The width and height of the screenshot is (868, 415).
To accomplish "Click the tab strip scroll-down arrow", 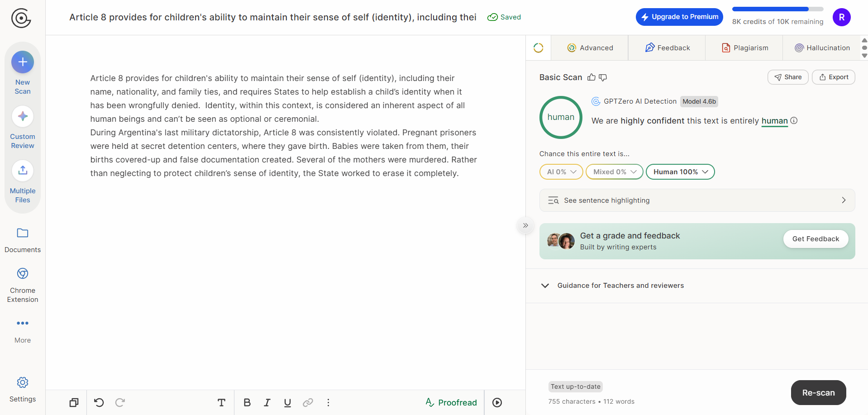I will click(864, 56).
